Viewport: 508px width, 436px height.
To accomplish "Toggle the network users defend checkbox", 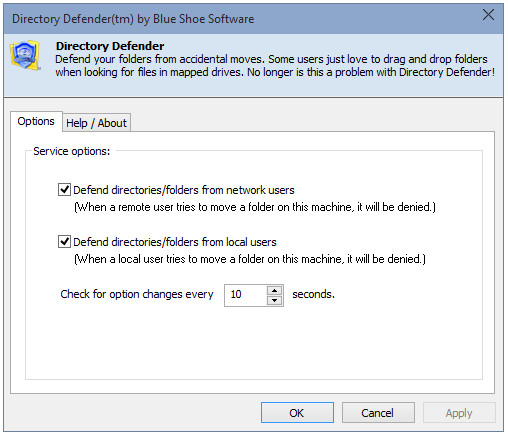I will (x=64, y=190).
